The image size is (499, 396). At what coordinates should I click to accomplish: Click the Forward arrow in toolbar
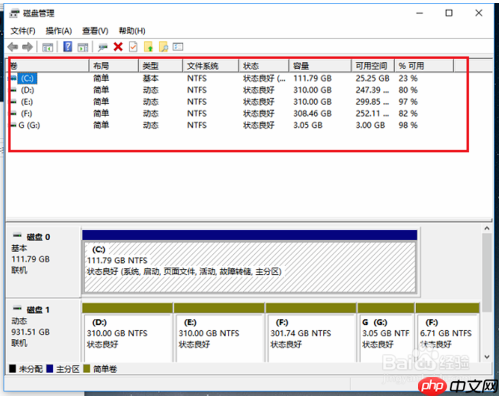(x=27, y=47)
